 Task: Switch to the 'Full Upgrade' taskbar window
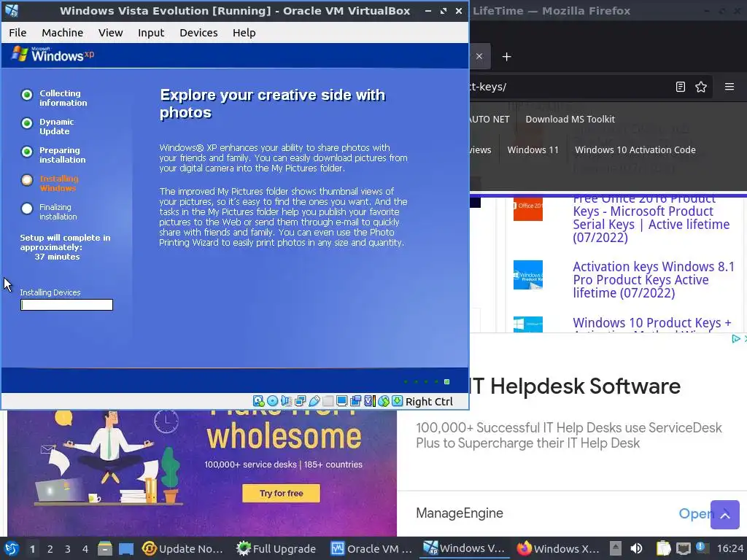pyautogui.click(x=276, y=548)
